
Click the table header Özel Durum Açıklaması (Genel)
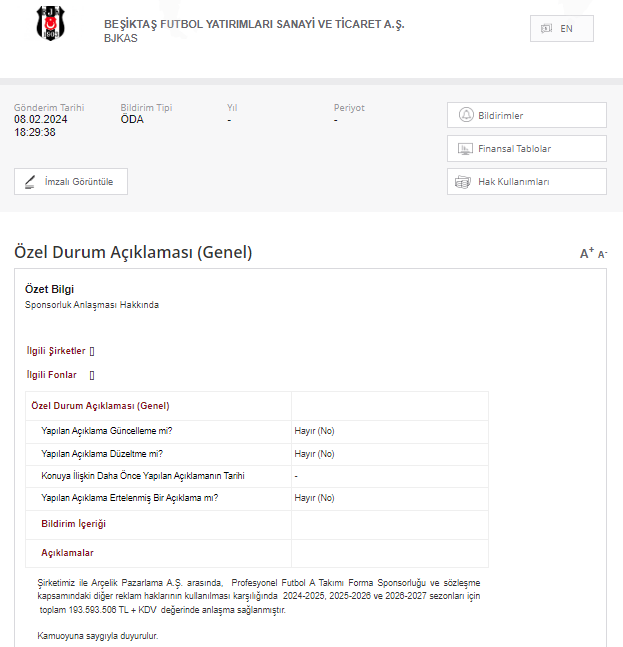pos(100,406)
